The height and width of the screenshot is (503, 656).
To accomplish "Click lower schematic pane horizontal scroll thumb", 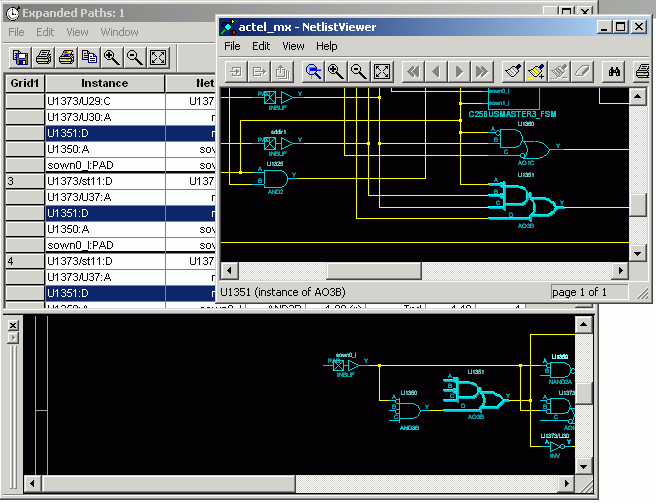I will click(169, 484).
